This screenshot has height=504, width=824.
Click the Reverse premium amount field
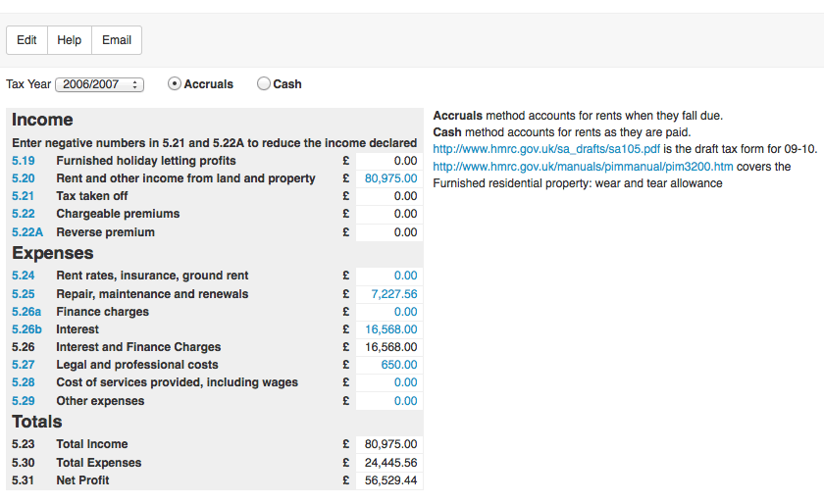tap(388, 232)
